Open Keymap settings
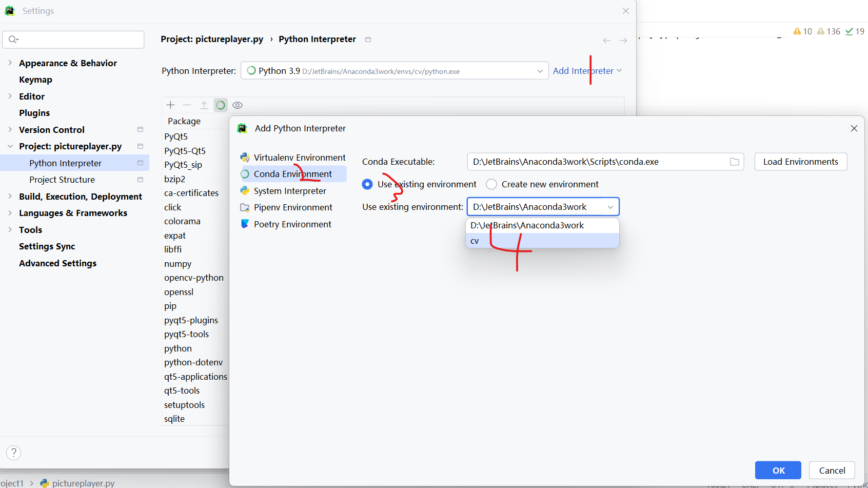Image resolution: width=868 pixels, height=488 pixels. (x=35, y=80)
